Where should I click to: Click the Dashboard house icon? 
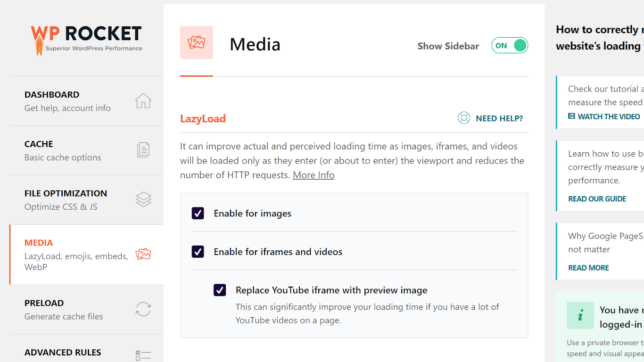[x=143, y=101]
